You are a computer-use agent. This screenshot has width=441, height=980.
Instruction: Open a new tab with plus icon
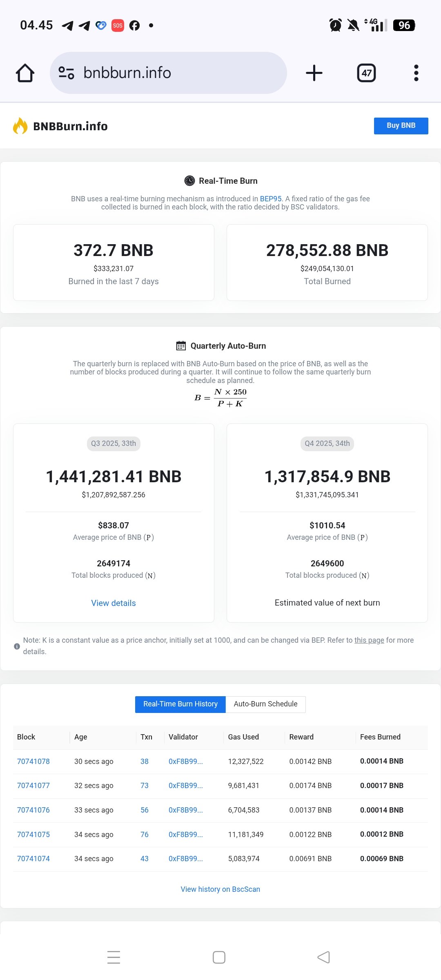click(x=314, y=73)
